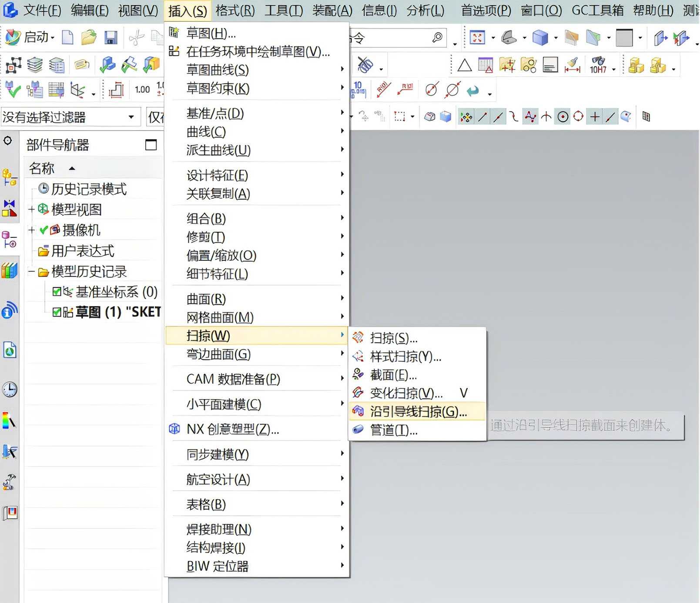Create a new file with the blank page icon
Screen dimensions: 700x603
67,38
